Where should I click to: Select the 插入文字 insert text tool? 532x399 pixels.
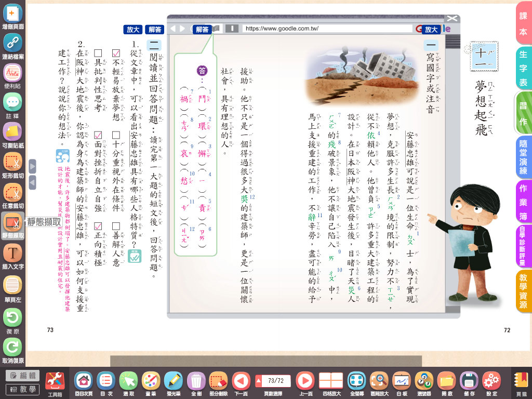click(x=12, y=257)
